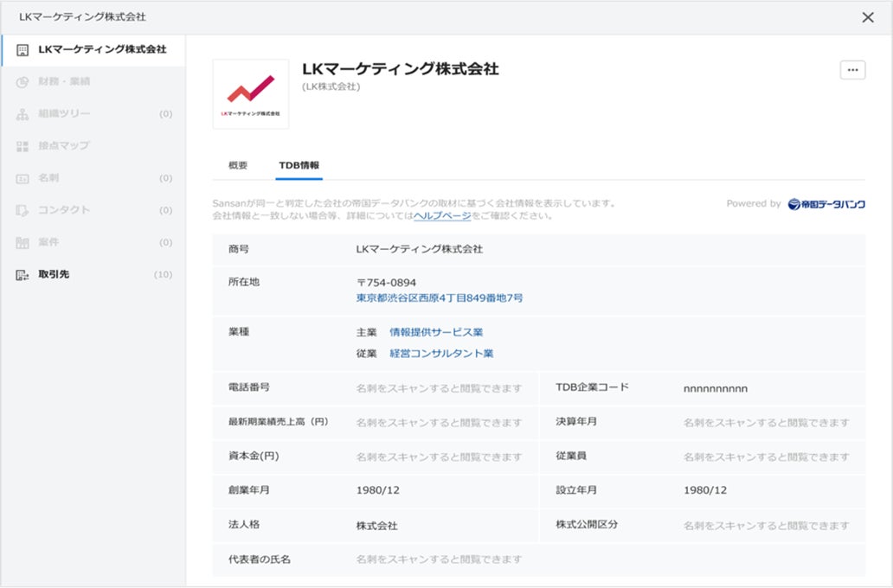This screenshot has width=893, height=588.
Task: Switch to the 概要 tab
Action: (238, 165)
